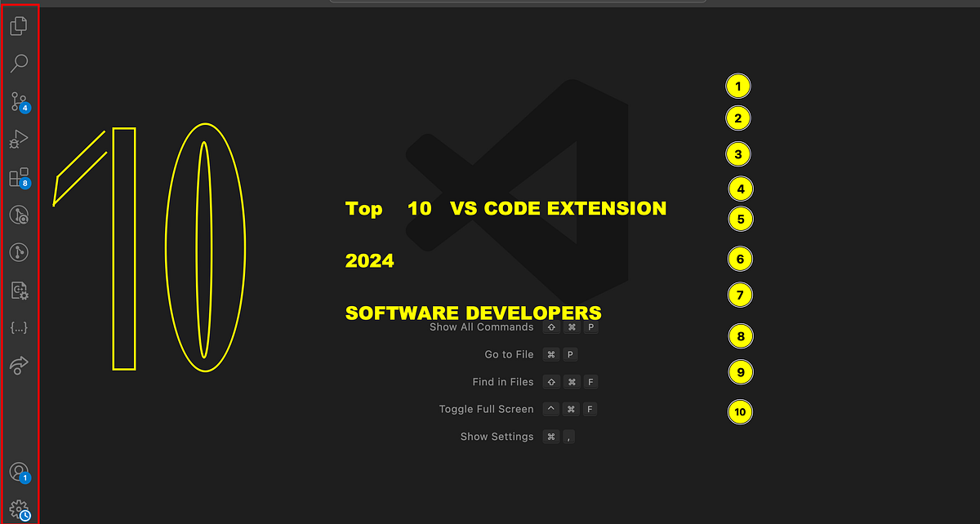
Task: Open the Explorer view in the sidebar
Action: 19,25
